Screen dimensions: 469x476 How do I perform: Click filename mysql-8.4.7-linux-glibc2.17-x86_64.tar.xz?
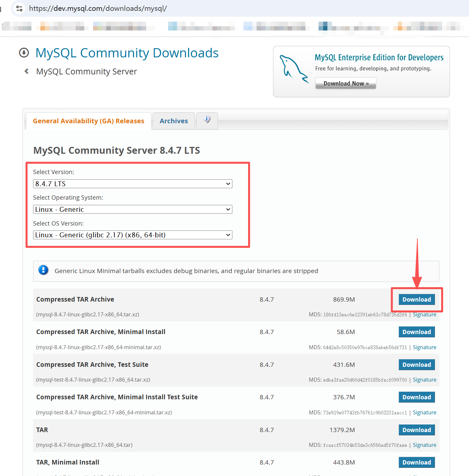(88, 314)
